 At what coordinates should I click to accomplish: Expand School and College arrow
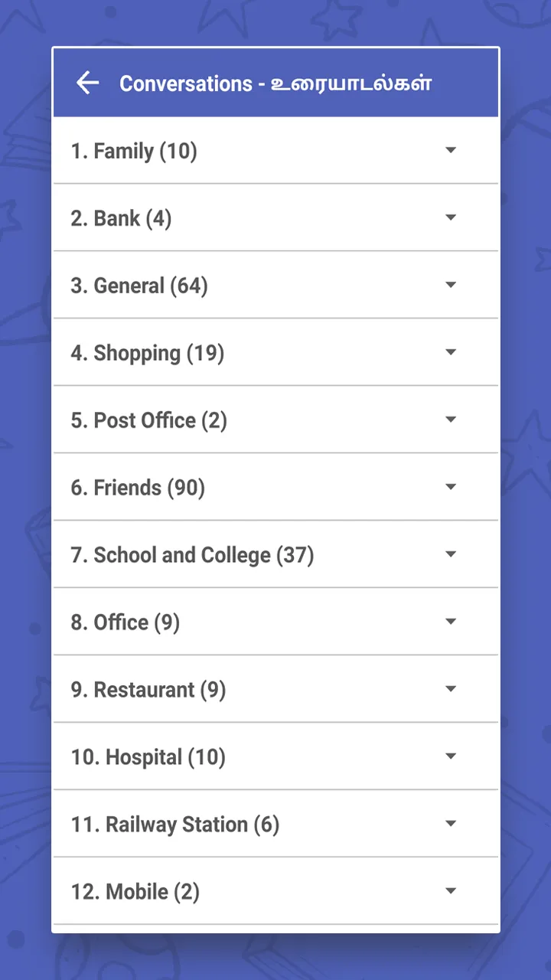tap(451, 554)
